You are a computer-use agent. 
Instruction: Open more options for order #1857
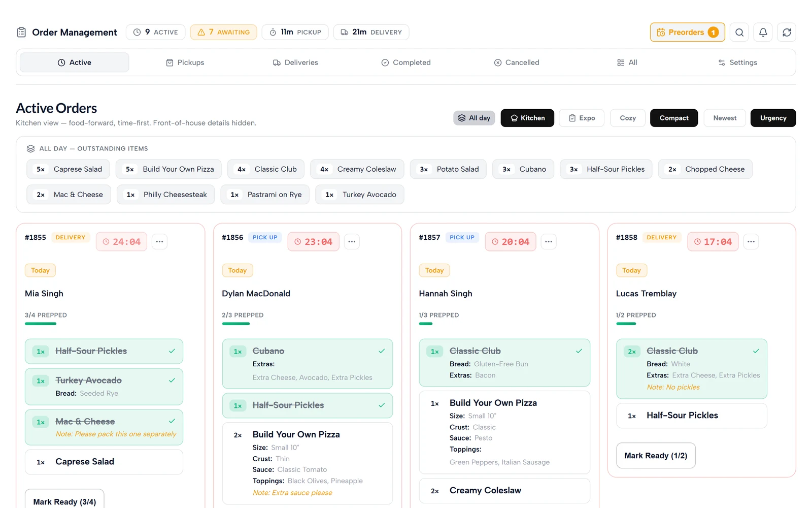(x=549, y=242)
